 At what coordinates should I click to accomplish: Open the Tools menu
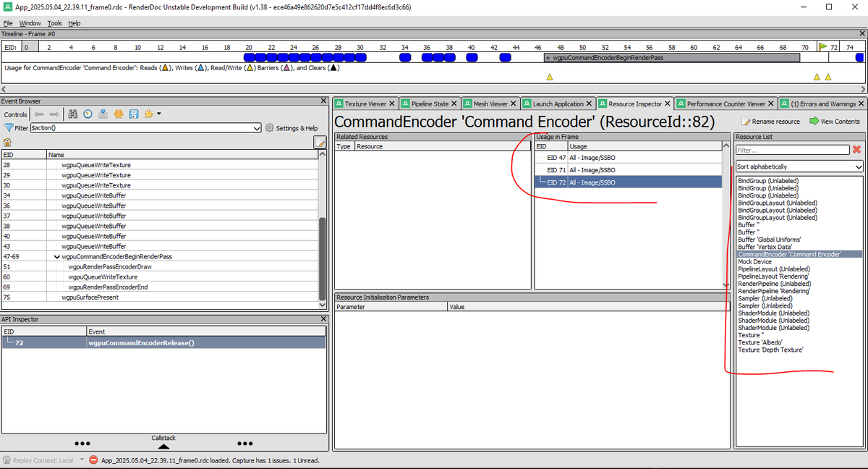55,23
